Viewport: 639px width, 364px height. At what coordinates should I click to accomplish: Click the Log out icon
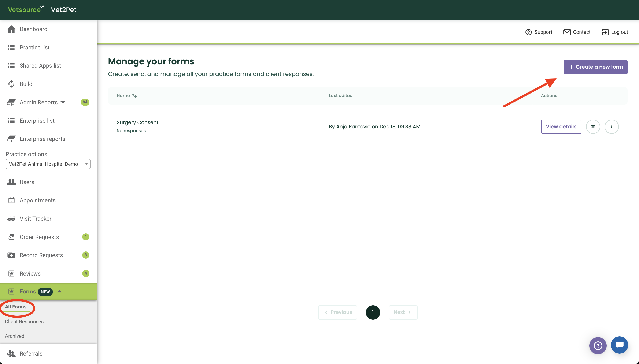605,32
